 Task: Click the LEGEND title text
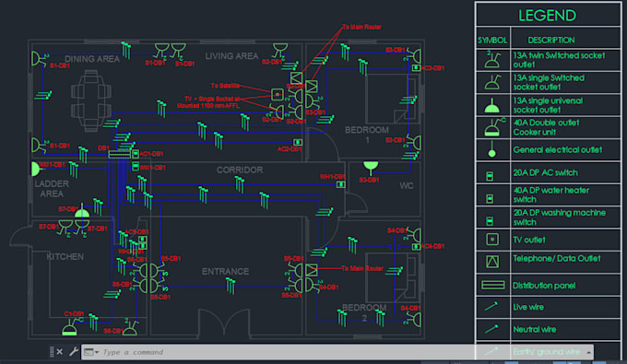[547, 16]
